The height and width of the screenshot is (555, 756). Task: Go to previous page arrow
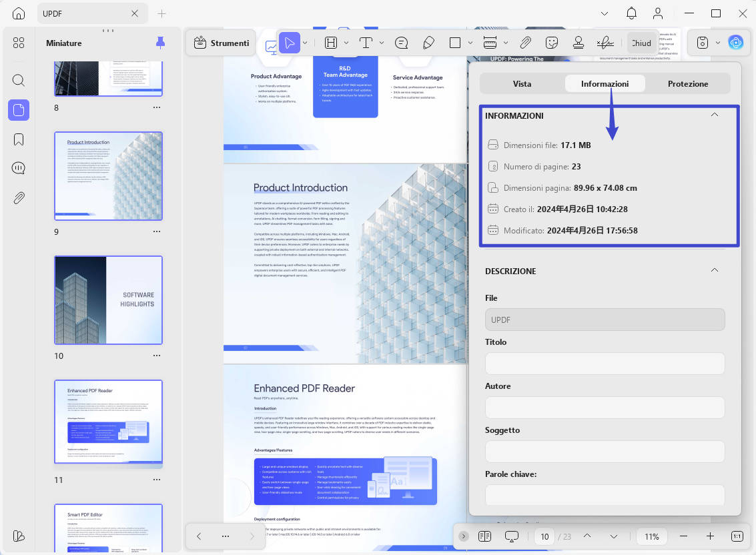point(587,536)
